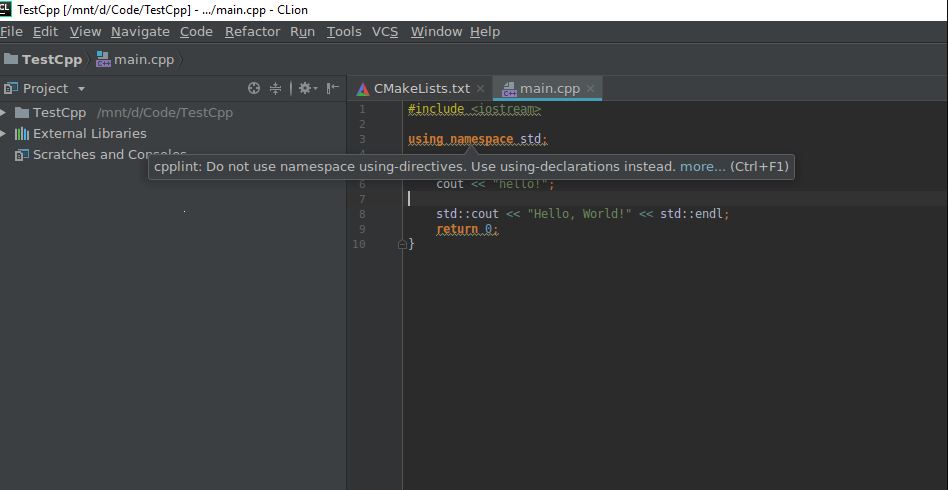
Task: Click the folder icon beside TestCpp breadcrumb
Action: (x=11, y=59)
